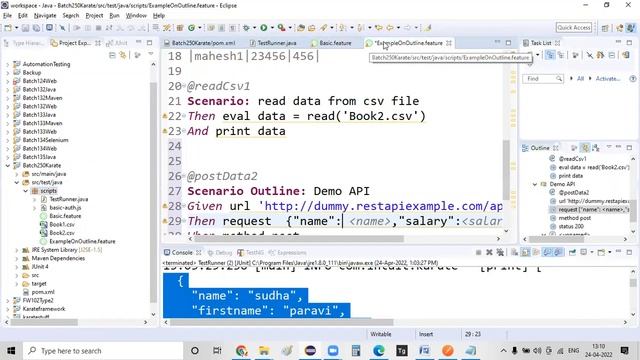Click the Save icon in the toolbar
This screenshot has width=640, height=360.
(26, 28)
